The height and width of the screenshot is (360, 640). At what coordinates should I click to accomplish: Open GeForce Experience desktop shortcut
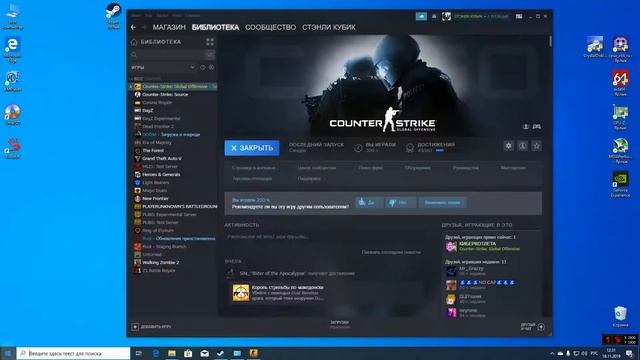(620, 184)
